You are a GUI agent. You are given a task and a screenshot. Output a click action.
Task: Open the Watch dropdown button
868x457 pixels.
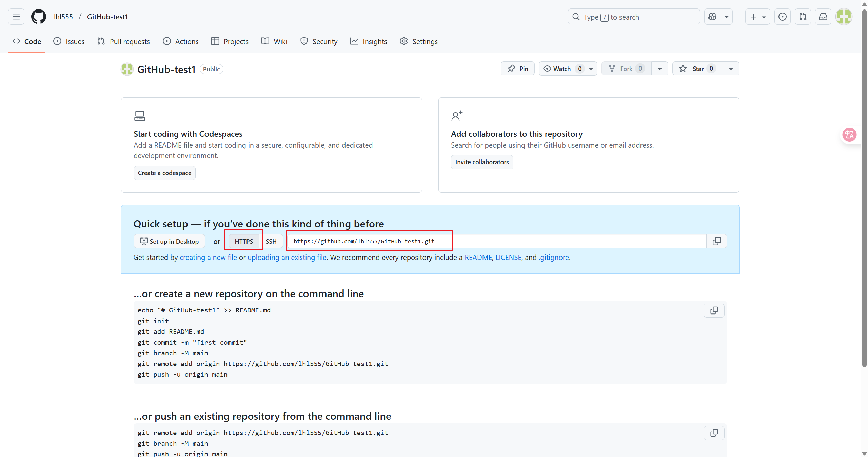[568, 69]
